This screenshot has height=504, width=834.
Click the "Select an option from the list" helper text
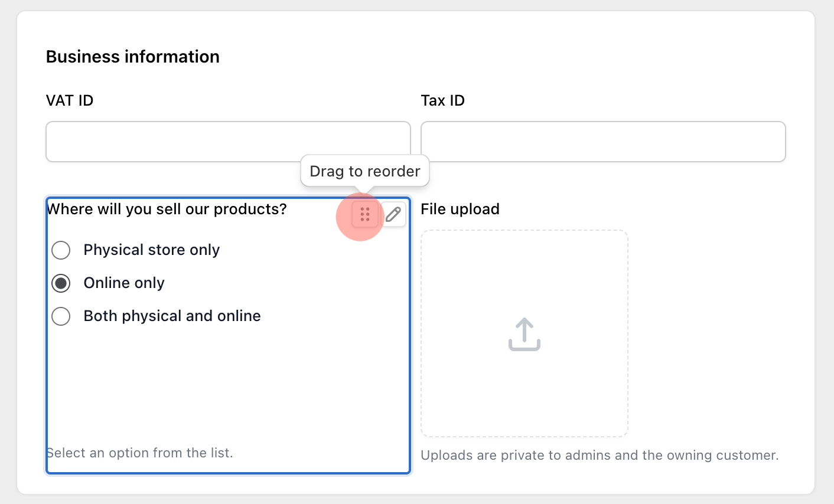pyautogui.click(x=140, y=453)
